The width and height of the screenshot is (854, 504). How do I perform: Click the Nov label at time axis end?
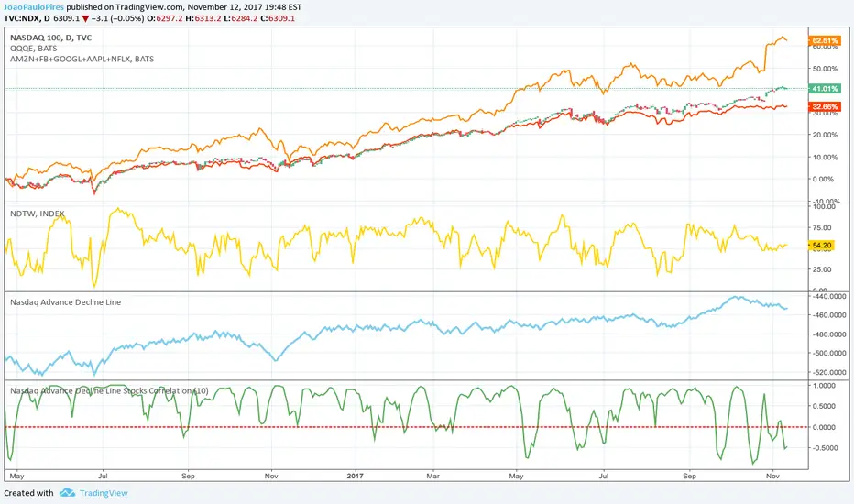pyautogui.click(x=772, y=476)
